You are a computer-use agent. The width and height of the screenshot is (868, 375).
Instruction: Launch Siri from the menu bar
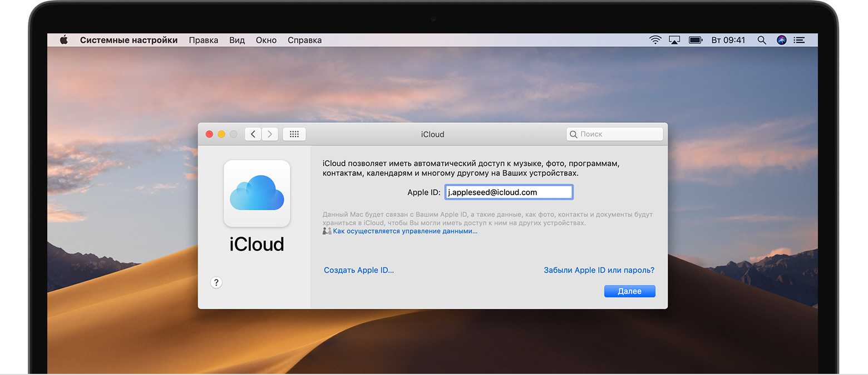(x=781, y=40)
